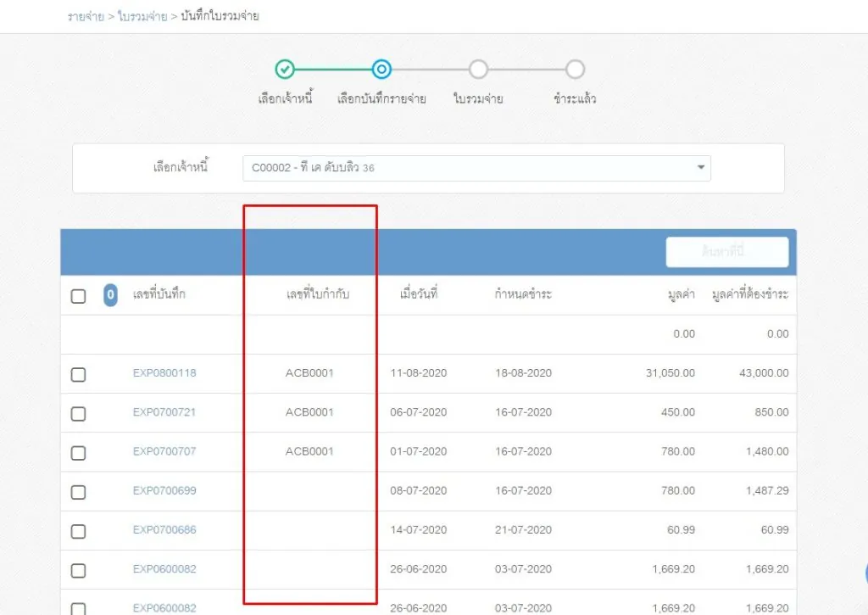Viewport: 868px width, 615px height.
Task: Click the active 'เลือกบันทึกรายจ่าย' step circle
Action: coord(381,70)
